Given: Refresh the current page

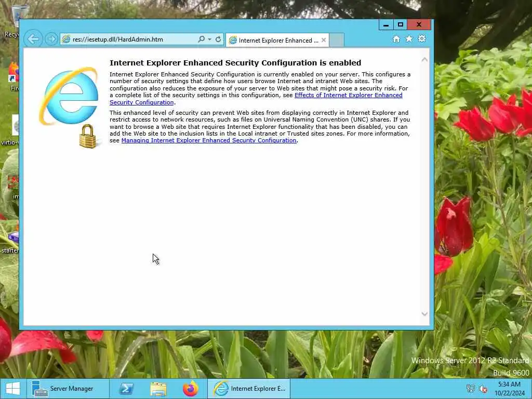Looking at the screenshot, I should (218, 39).
